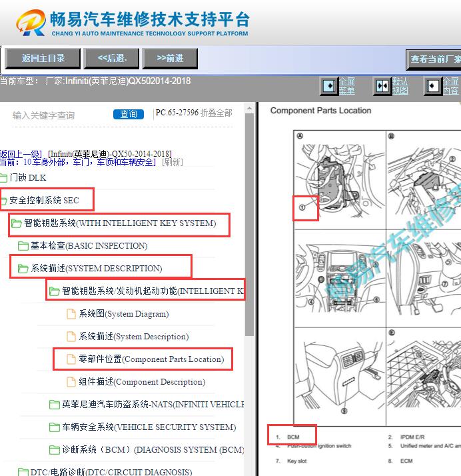Click folder icon beside 车辆安全系统(VEHICLE SECURITY SYSTEM)

pyautogui.click(x=54, y=427)
